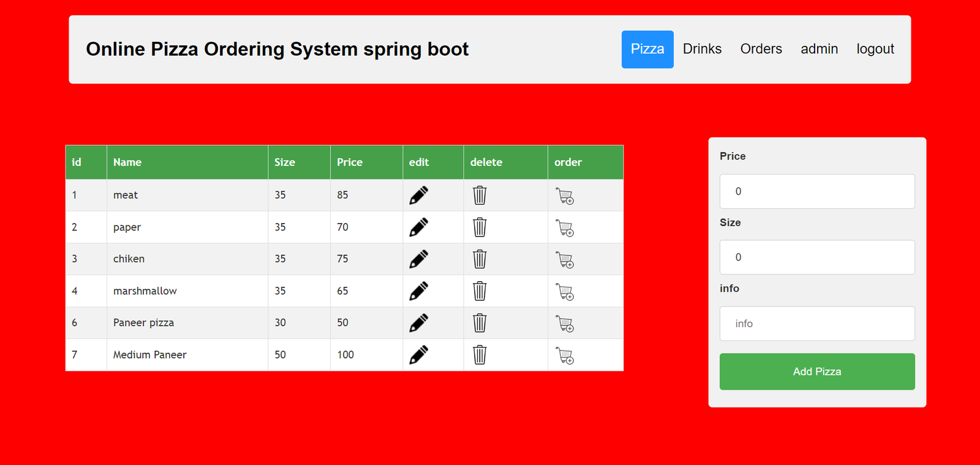Viewport: 980px width, 465px height.
Task: Order the Medium Paneer pizza
Action: pyautogui.click(x=564, y=355)
